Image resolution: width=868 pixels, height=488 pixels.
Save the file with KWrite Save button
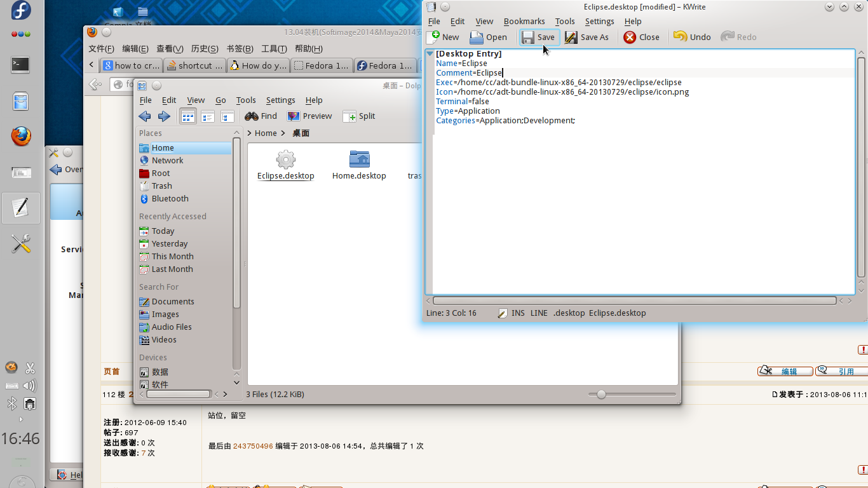[x=539, y=37]
